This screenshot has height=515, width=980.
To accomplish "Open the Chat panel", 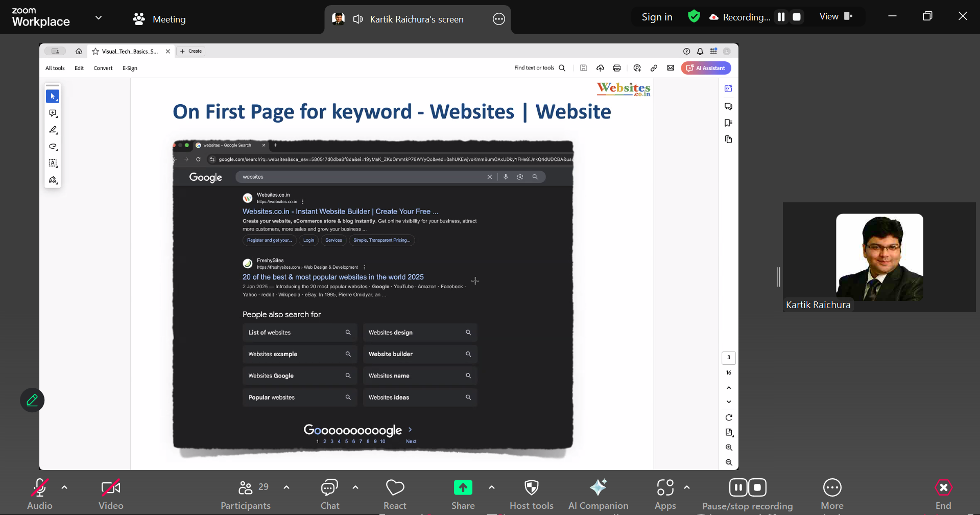I will (x=330, y=494).
